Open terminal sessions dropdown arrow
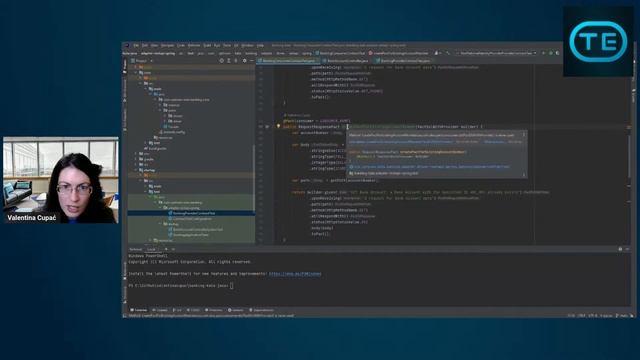Screen dimensions: 640x360 click(173, 249)
